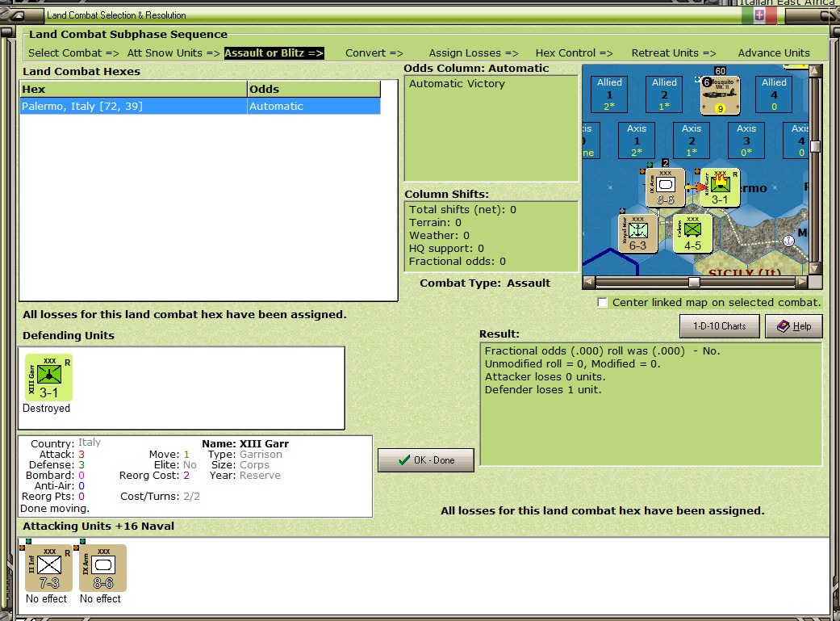This screenshot has width=840, height=621.
Task: Click the Defender loses 1 unit result line
Action: click(543, 390)
